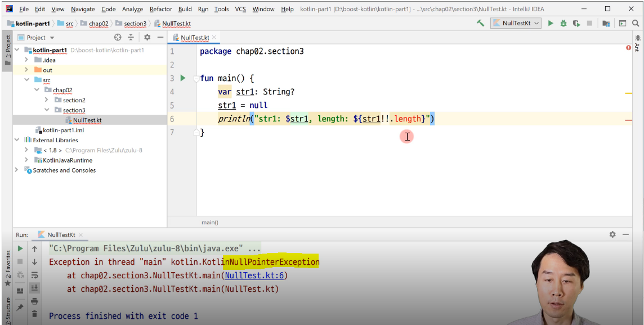Build project with the green hammer icon
The image size is (644, 325).
point(480,24)
